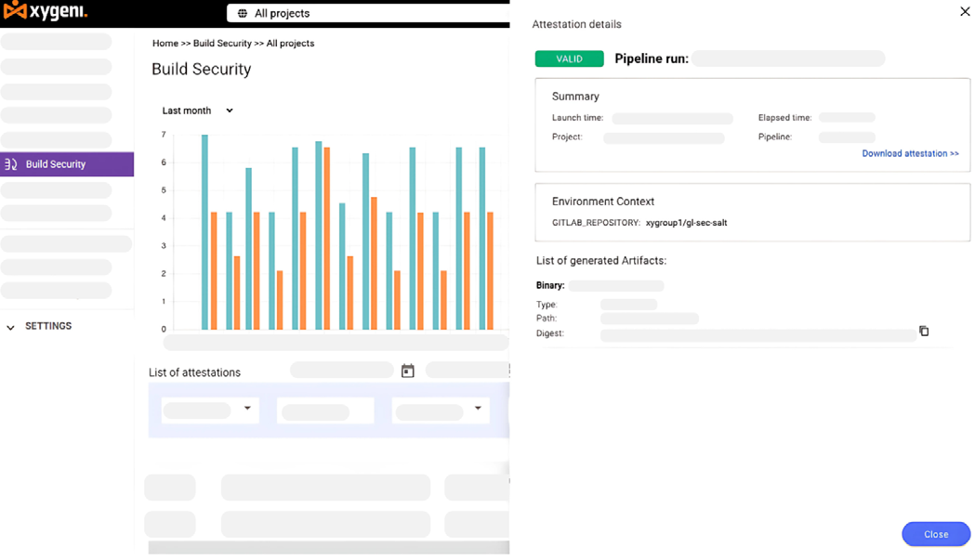Click the Download attestation link
The image size is (975, 560).
910,153
